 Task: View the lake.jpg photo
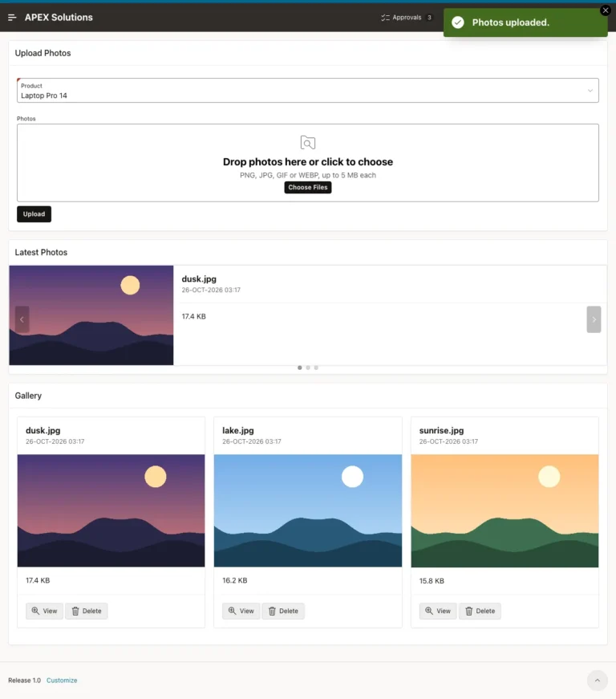pos(241,611)
